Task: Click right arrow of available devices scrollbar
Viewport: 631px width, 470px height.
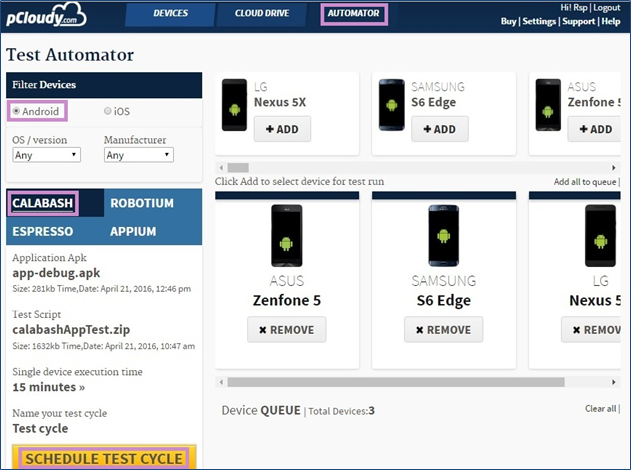Action: (614, 167)
